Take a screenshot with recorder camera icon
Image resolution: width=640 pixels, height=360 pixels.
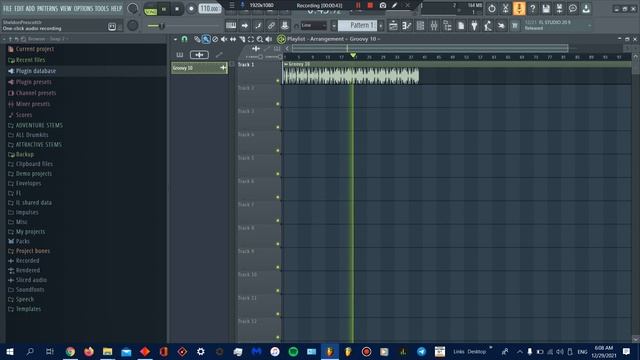(x=383, y=5)
